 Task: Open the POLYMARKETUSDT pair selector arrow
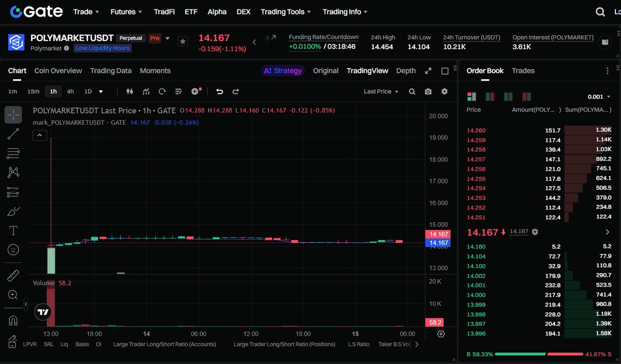168,38
